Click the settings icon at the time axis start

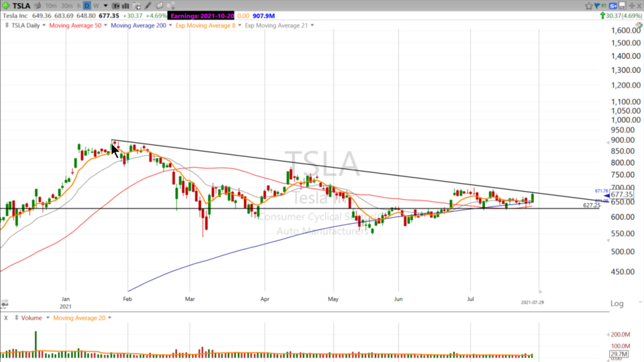tap(5, 304)
